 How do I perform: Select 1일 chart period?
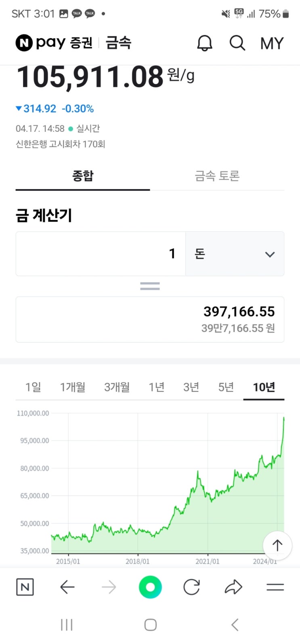coord(33,387)
